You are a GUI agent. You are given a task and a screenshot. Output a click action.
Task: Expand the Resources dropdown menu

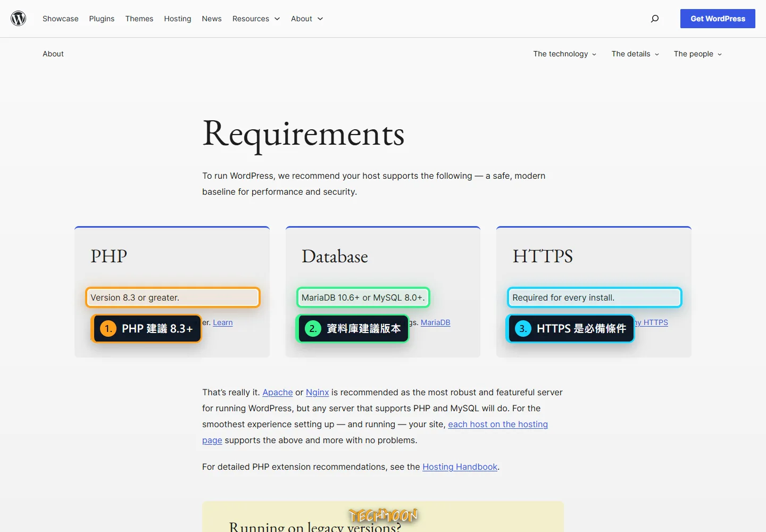[x=256, y=19]
